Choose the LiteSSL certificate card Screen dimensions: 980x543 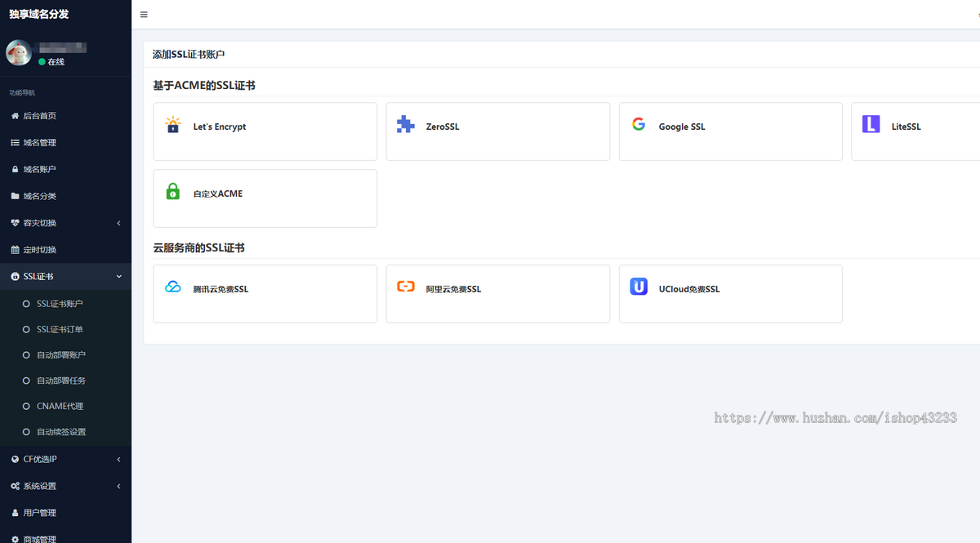click(915, 131)
